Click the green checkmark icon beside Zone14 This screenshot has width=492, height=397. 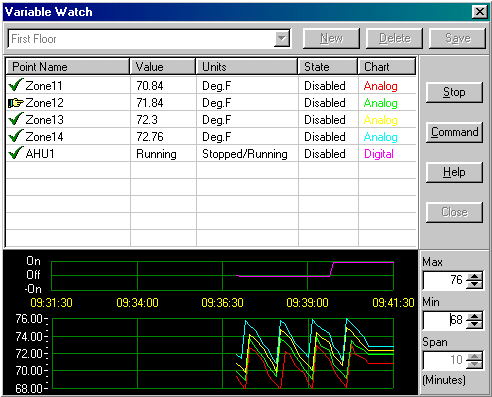tap(16, 136)
